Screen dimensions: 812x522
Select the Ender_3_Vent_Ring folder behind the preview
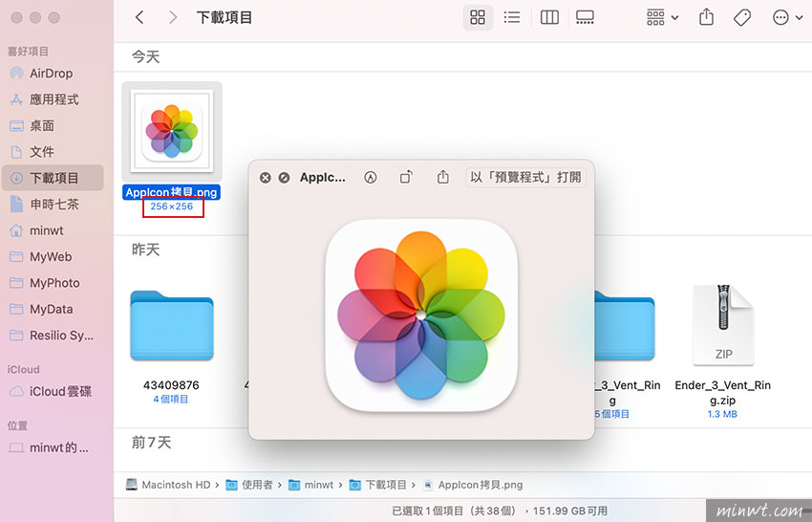point(625,326)
